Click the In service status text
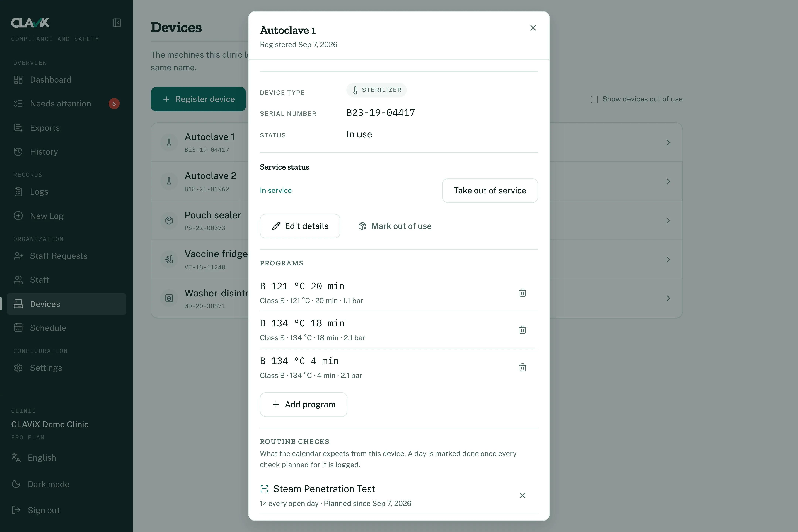798x532 pixels. [x=276, y=190]
